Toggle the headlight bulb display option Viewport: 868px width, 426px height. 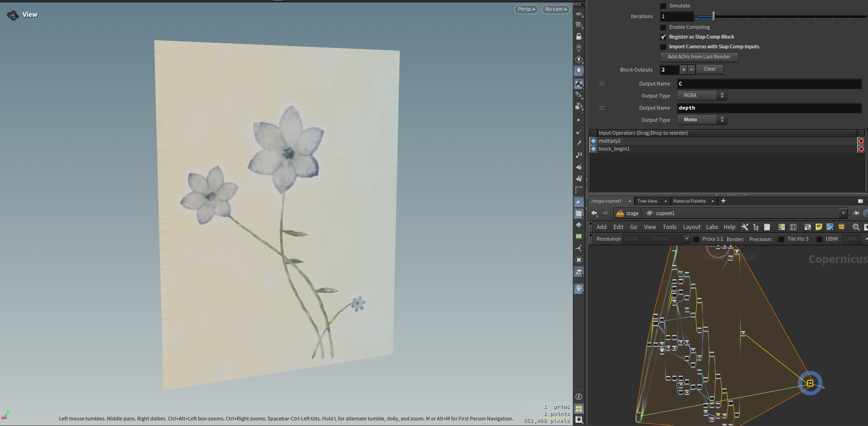click(x=579, y=71)
